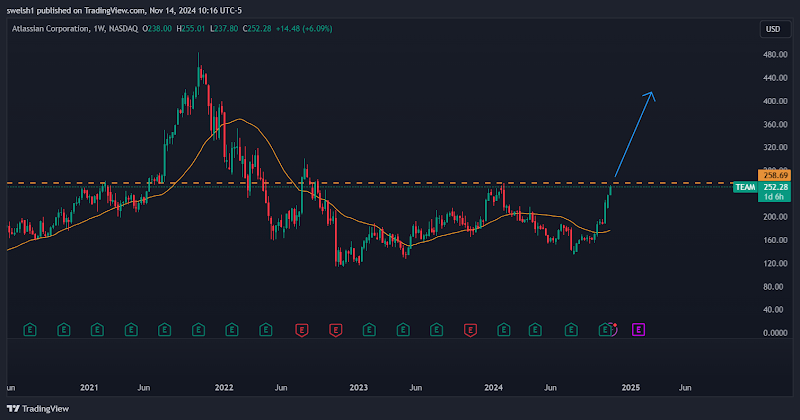Click the orange 258.69 price label
This screenshot has height=420, width=800.
pyautogui.click(x=774, y=175)
